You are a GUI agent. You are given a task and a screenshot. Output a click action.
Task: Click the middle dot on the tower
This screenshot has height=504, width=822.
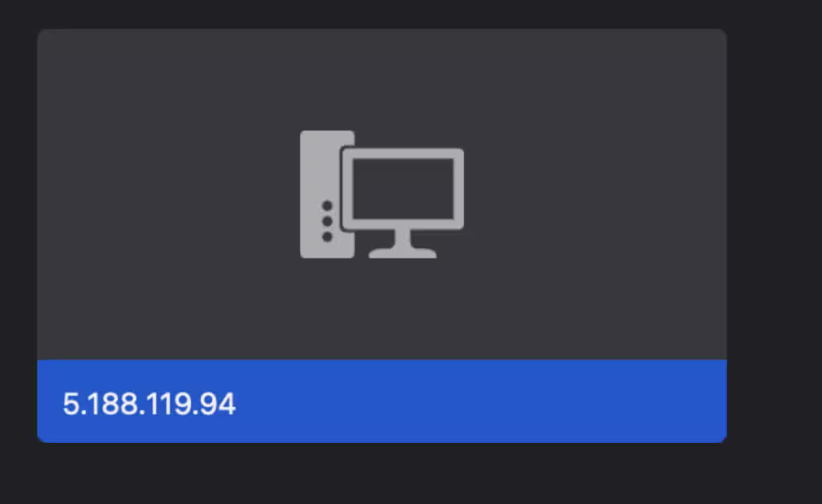coord(327,221)
